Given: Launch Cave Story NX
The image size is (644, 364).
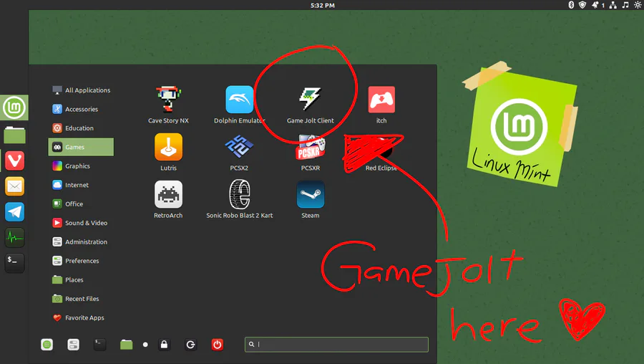Looking at the screenshot, I should tap(168, 105).
